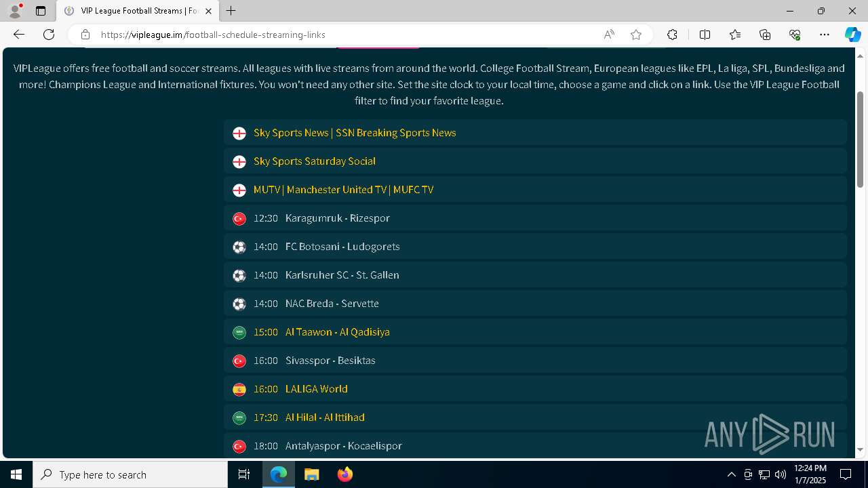Viewport: 868px width, 488px height.
Task: Close the VIP League Football Streams tab
Action: pyautogui.click(x=208, y=11)
